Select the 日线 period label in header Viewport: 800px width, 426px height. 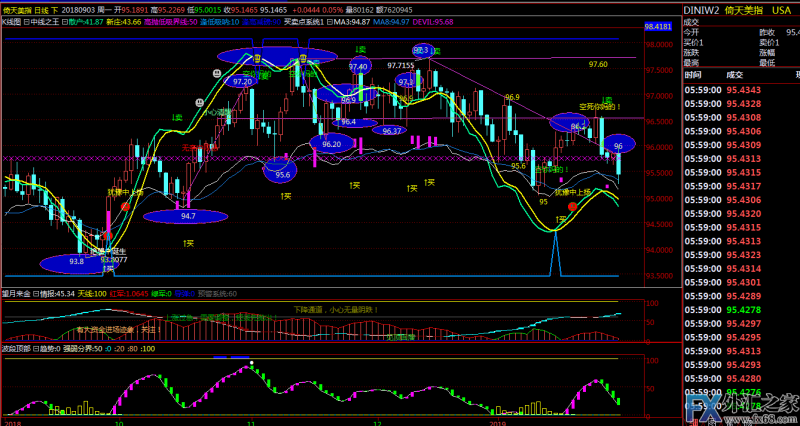pos(41,8)
